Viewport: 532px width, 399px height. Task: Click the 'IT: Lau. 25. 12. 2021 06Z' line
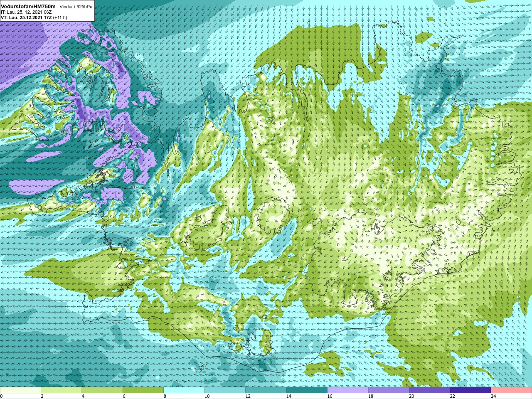(x=26, y=12)
